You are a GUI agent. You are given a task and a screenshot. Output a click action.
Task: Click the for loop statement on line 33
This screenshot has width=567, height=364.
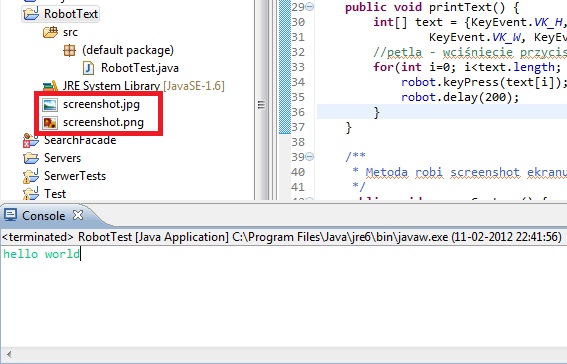tap(467, 67)
